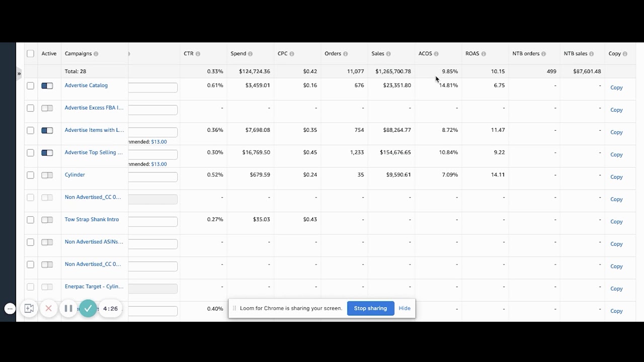Check the Cylinder campaign checkbox
The image size is (644, 362).
tap(31, 175)
